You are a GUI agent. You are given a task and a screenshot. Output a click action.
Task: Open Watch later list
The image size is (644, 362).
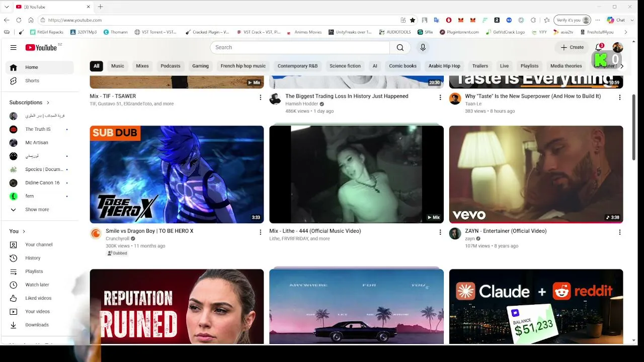[x=38, y=285]
